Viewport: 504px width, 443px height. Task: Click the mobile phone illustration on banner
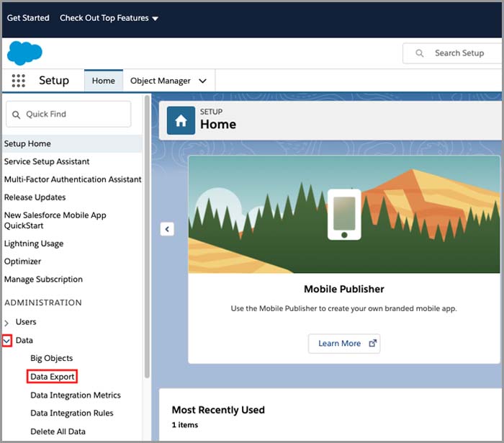(343, 214)
